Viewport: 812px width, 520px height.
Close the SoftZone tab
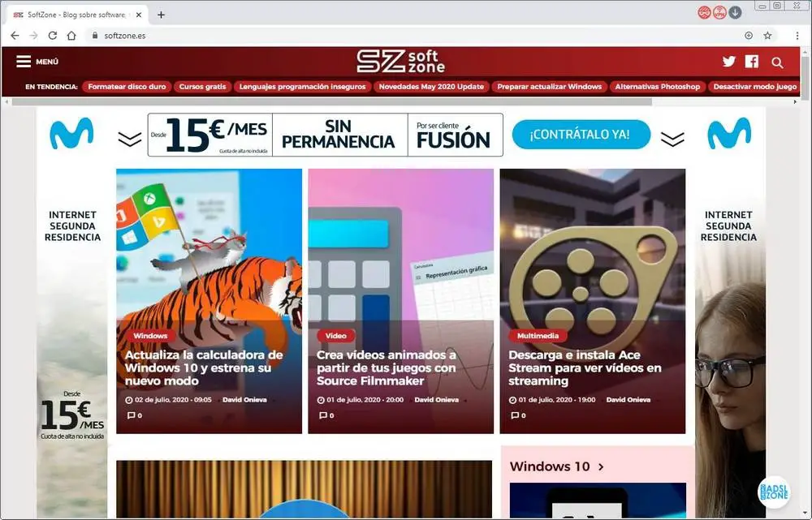(139, 15)
